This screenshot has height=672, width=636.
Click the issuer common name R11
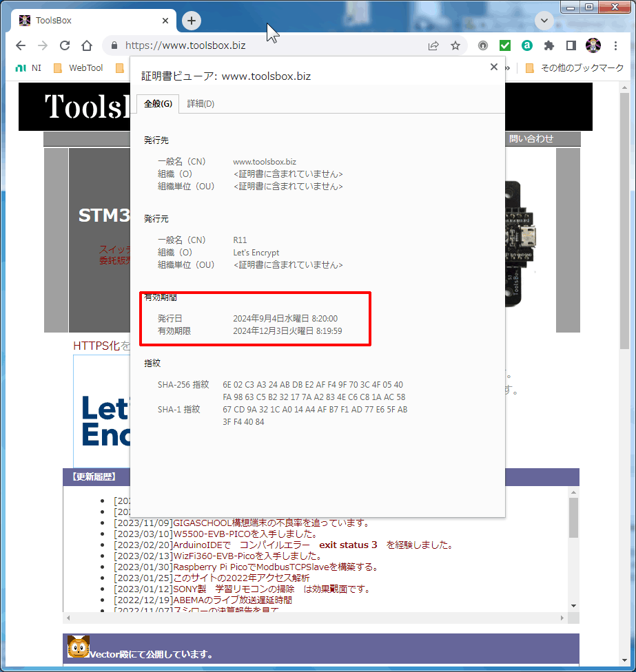(240, 240)
